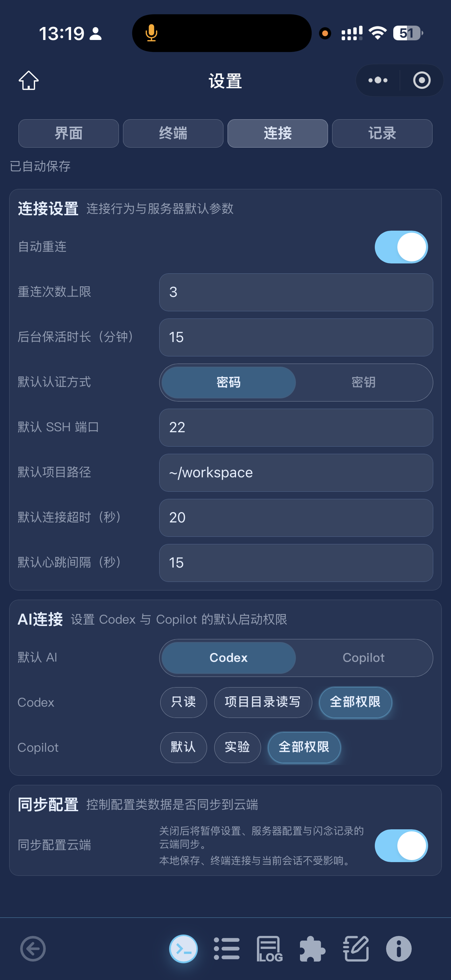Open the puzzle-piece plugins icon

(x=312, y=949)
